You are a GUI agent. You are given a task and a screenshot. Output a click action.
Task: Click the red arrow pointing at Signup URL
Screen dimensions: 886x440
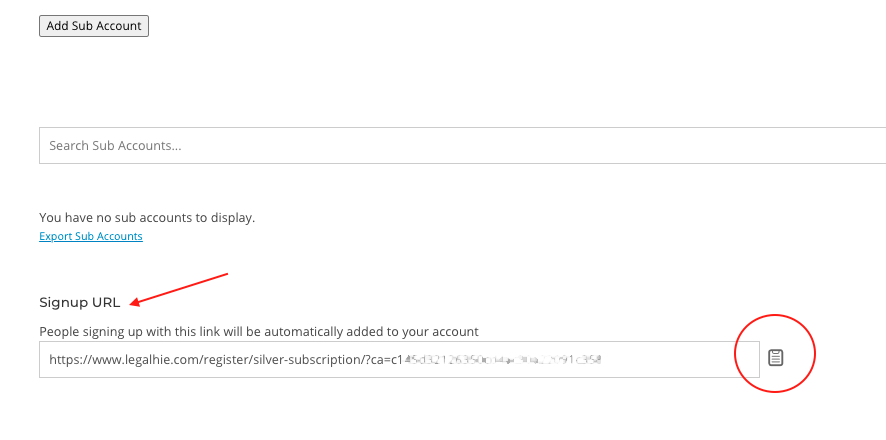coord(179,290)
